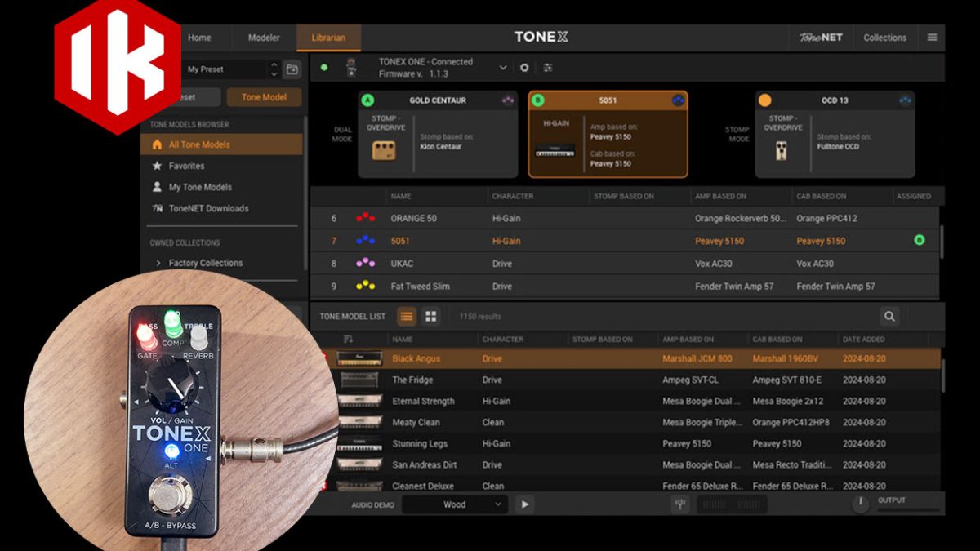Open the Wood audio demo dropdown
This screenshot has width=980, height=551.
[x=455, y=504]
